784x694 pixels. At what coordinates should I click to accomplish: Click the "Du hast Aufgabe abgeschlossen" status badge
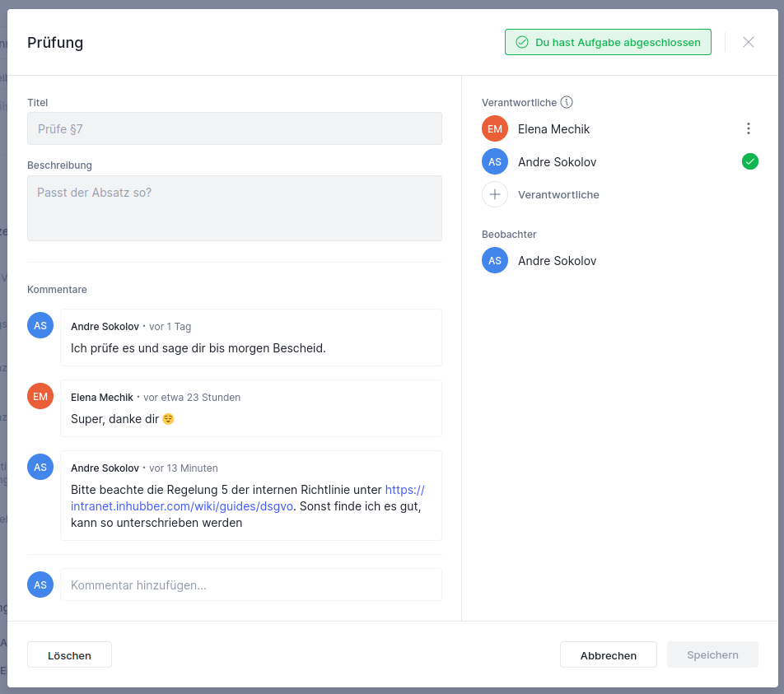click(608, 43)
